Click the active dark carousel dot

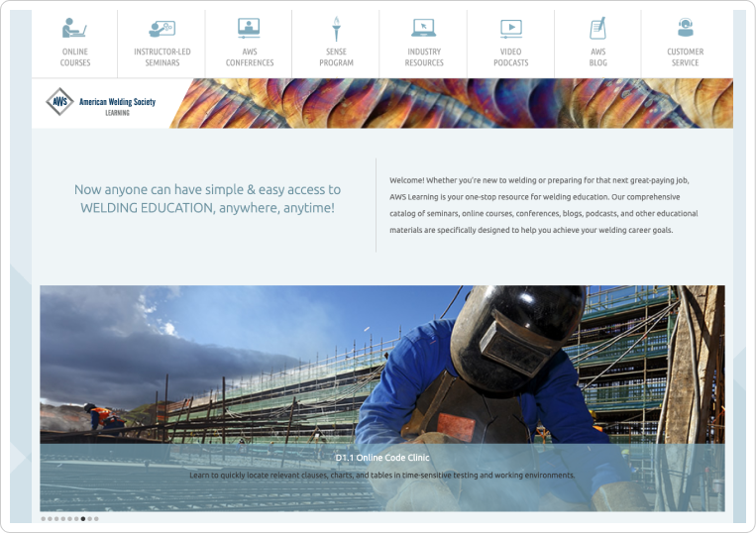(x=83, y=518)
